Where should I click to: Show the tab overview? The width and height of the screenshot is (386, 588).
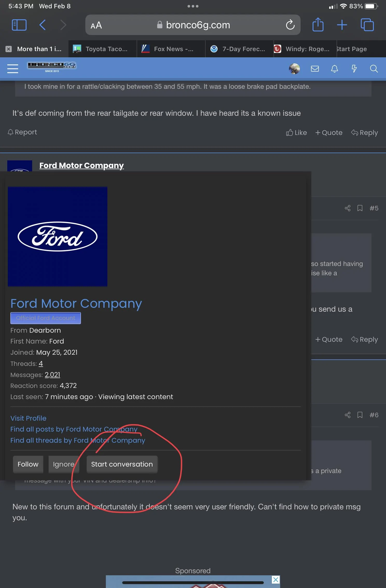coord(367,25)
